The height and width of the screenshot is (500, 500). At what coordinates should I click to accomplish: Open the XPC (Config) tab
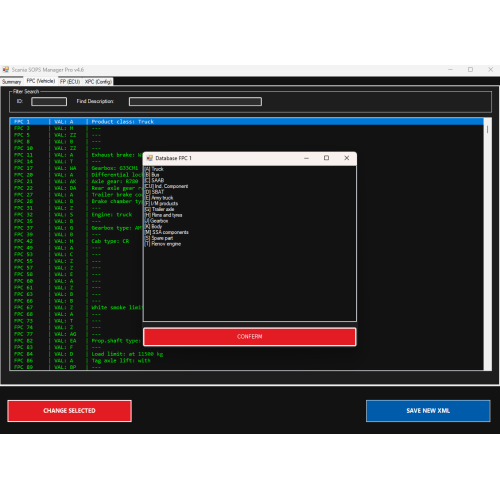98,82
